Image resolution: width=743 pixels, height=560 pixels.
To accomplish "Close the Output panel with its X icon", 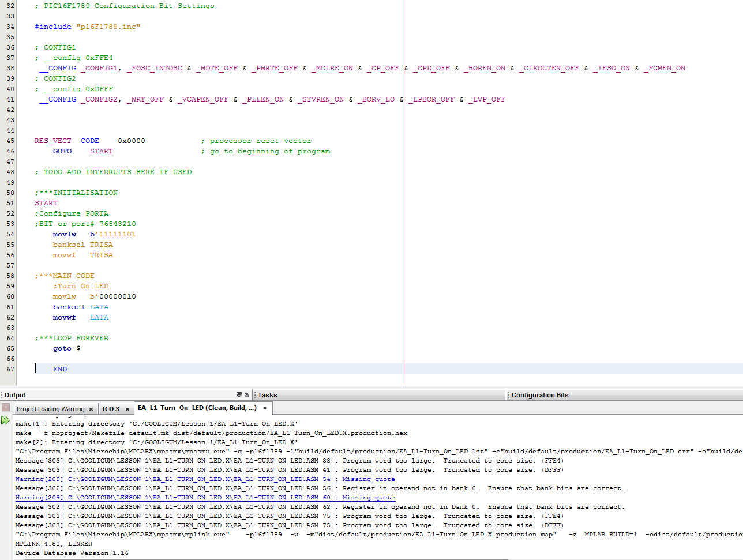I will coord(247,395).
